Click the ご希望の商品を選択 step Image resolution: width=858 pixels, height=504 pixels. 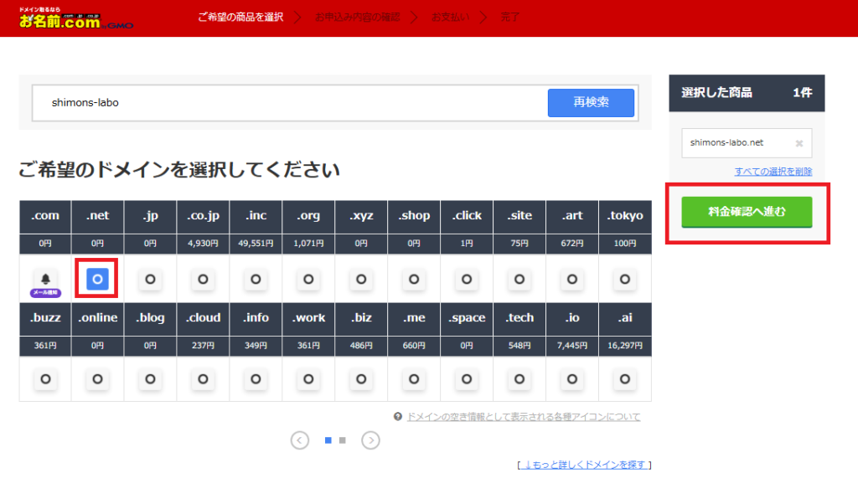pyautogui.click(x=240, y=17)
